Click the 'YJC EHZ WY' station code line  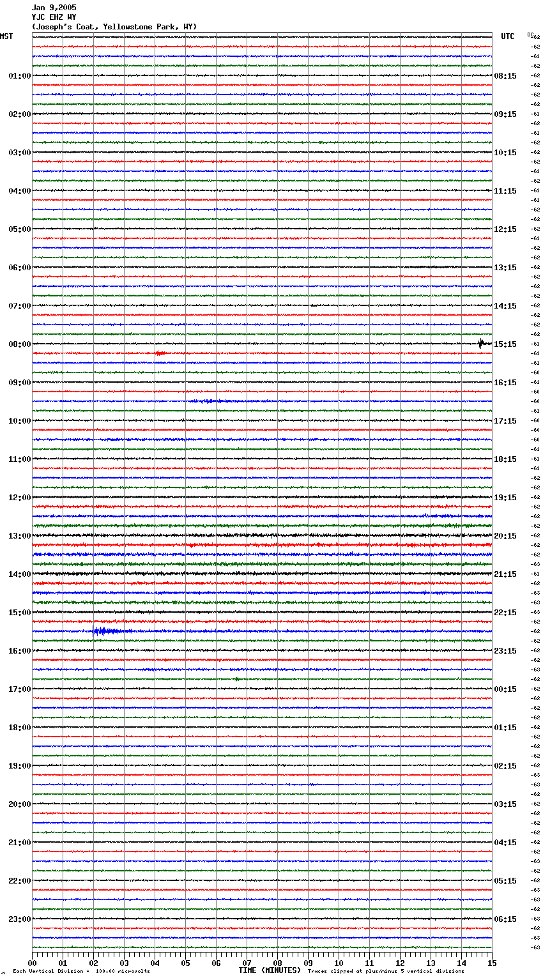54,17
